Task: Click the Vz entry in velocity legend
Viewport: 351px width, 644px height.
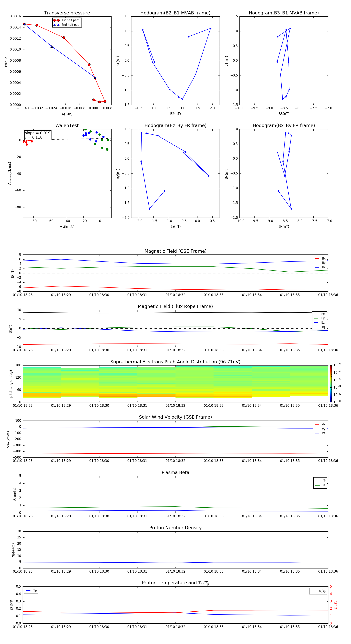Action: pos(320,433)
